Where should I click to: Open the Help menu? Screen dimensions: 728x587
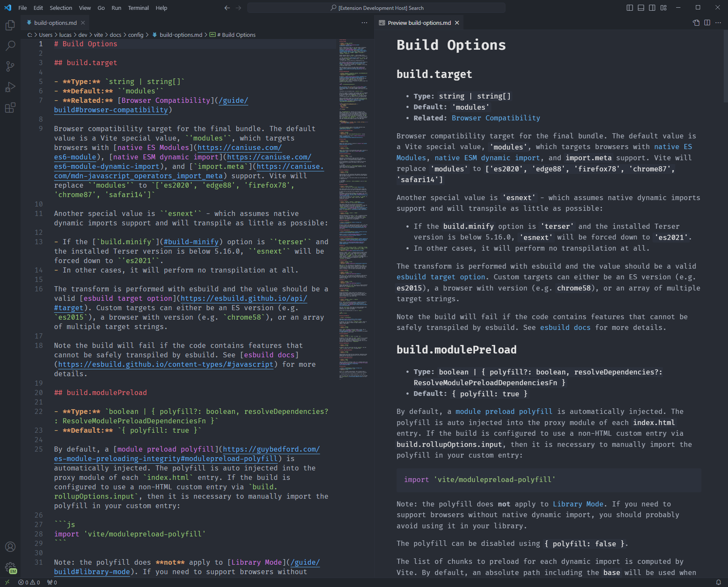[x=162, y=8]
